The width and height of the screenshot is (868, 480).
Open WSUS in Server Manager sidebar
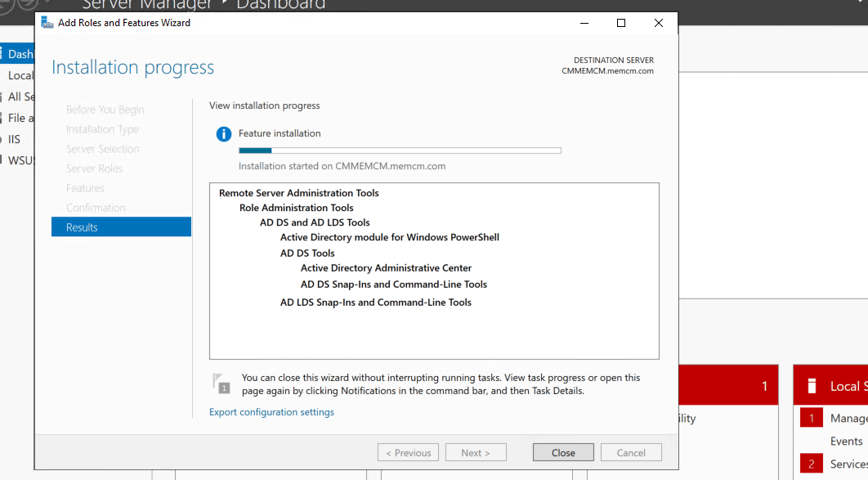(x=17, y=160)
